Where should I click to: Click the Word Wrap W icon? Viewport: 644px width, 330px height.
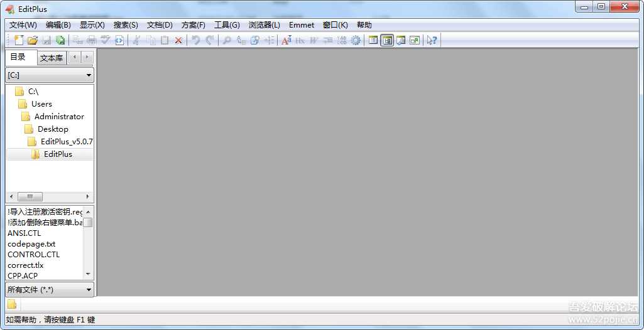(x=314, y=40)
